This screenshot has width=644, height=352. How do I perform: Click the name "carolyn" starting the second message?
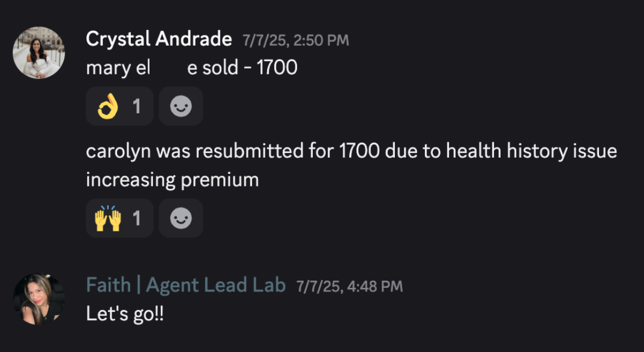pyautogui.click(x=118, y=152)
